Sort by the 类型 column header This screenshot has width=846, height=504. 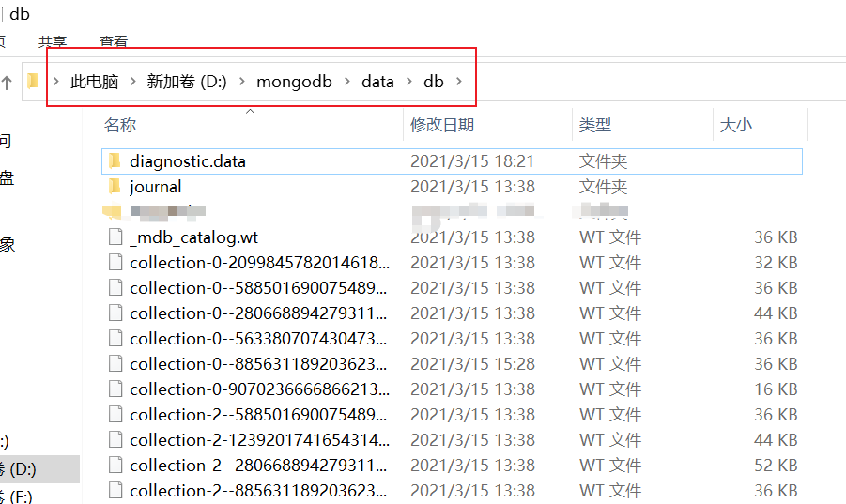pyautogui.click(x=594, y=125)
